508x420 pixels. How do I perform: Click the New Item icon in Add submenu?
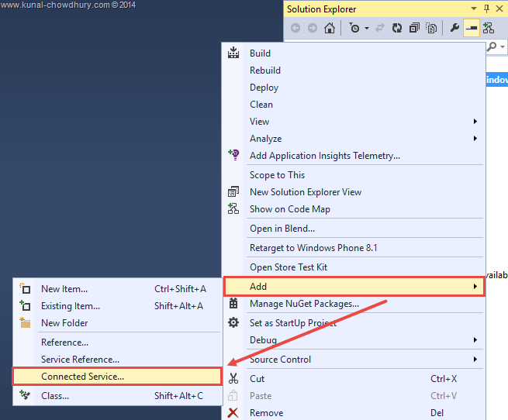[25, 288]
